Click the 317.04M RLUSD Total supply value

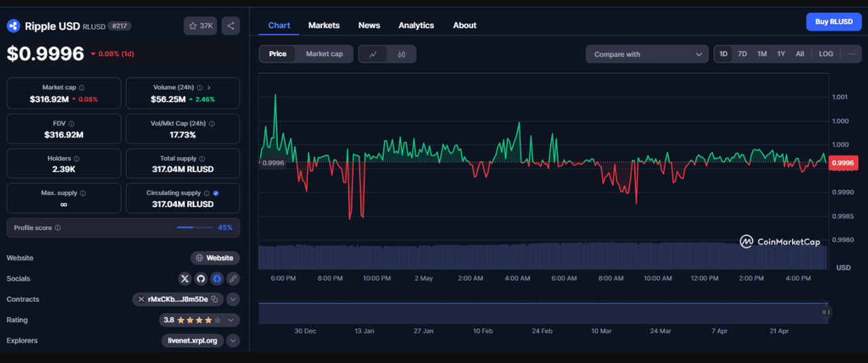click(x=182, y=170)
